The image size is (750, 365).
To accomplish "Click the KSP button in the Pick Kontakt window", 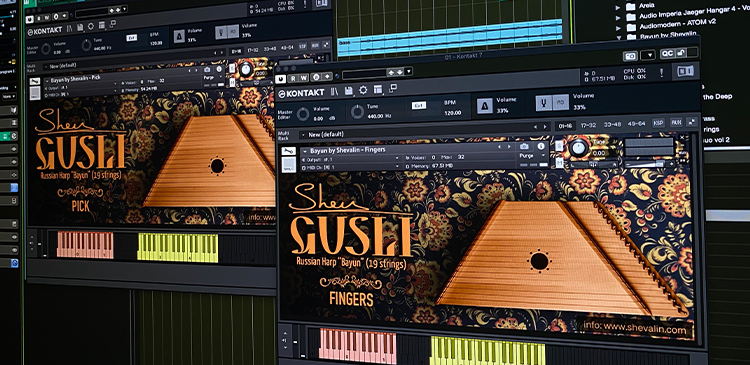I will pyautogui.click(x=302, y=47).
